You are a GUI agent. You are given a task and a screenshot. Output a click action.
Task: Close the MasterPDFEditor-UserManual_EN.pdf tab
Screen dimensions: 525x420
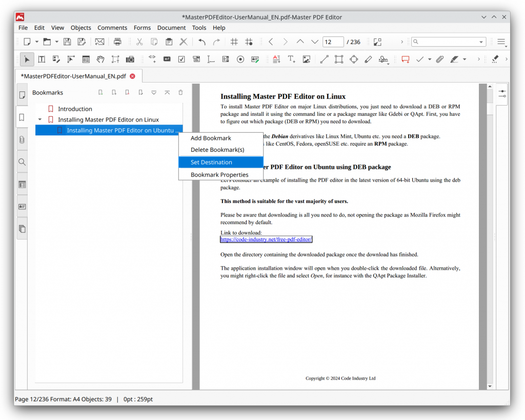tap(132, 75)
